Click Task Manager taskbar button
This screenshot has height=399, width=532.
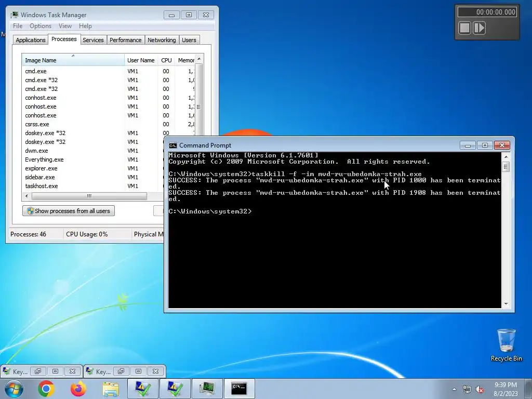[x=207, y=389]
